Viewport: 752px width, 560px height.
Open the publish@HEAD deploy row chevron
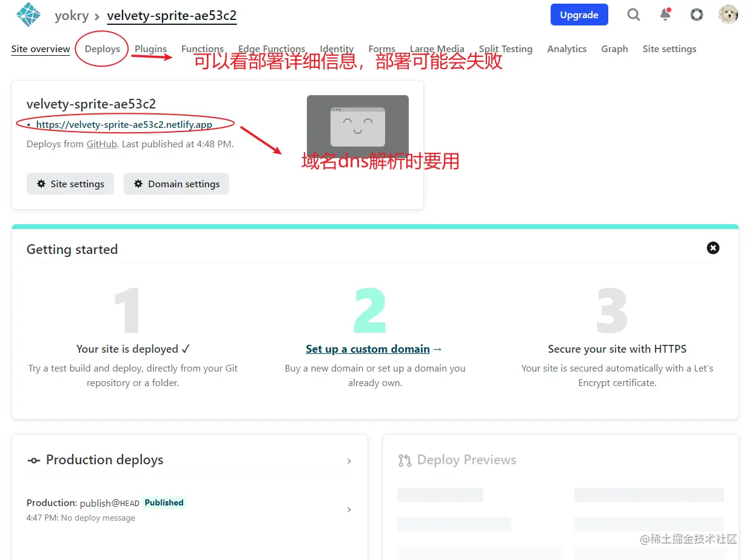(349, 510)
